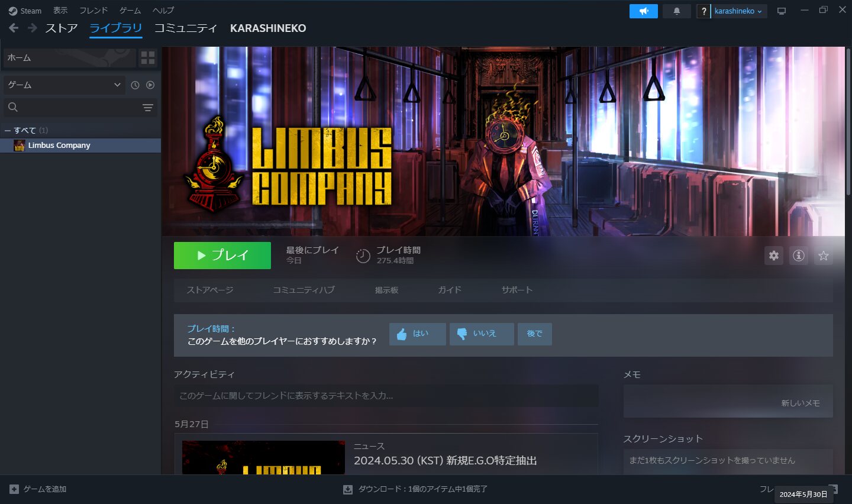The image size is (852, 504).
Task: Click the blue megaphone announcements button
Action: pyautogui.click(x=644, y=11)
